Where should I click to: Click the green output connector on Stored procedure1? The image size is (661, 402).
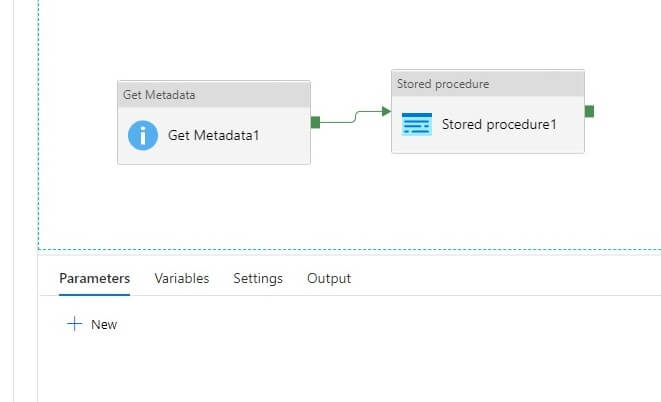589,111
